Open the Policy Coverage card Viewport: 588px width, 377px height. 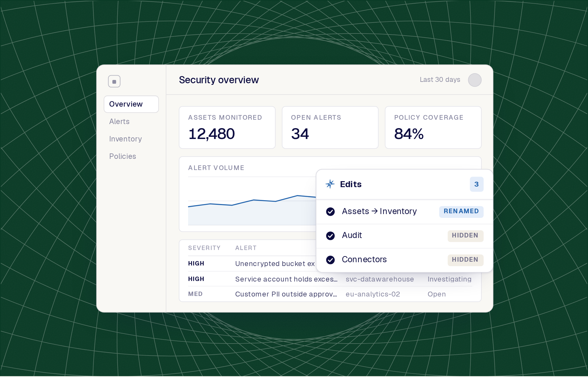433,128
